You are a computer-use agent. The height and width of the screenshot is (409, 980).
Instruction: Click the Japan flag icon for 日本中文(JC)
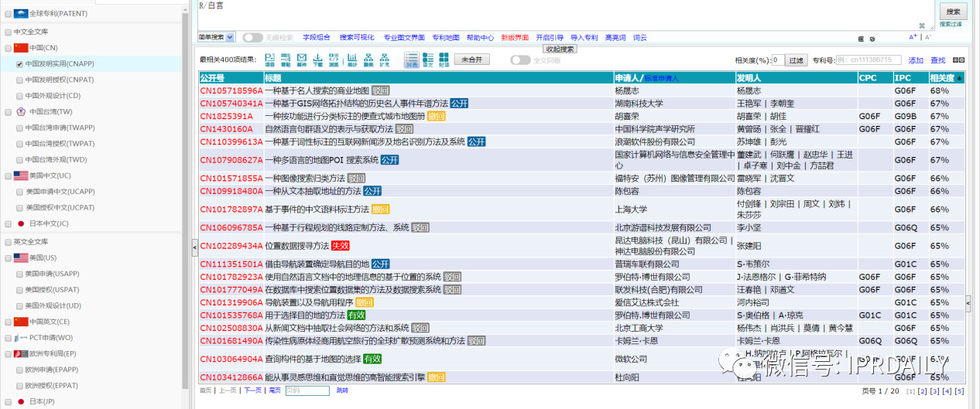21,223
